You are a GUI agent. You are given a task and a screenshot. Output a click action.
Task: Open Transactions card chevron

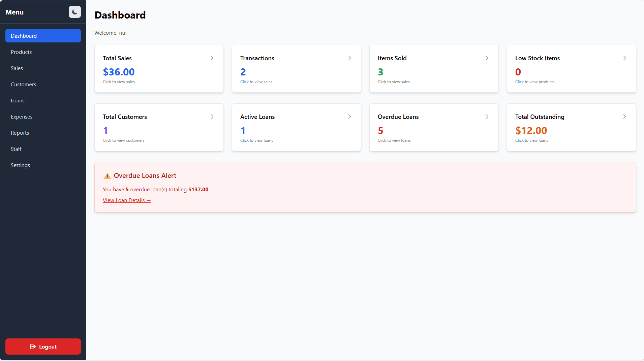(x=349, y=58)
